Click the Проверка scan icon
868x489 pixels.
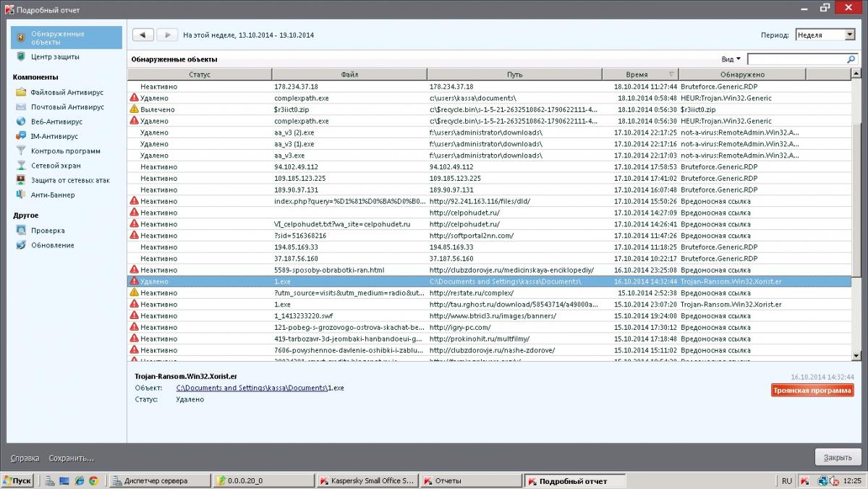[21, 231]
